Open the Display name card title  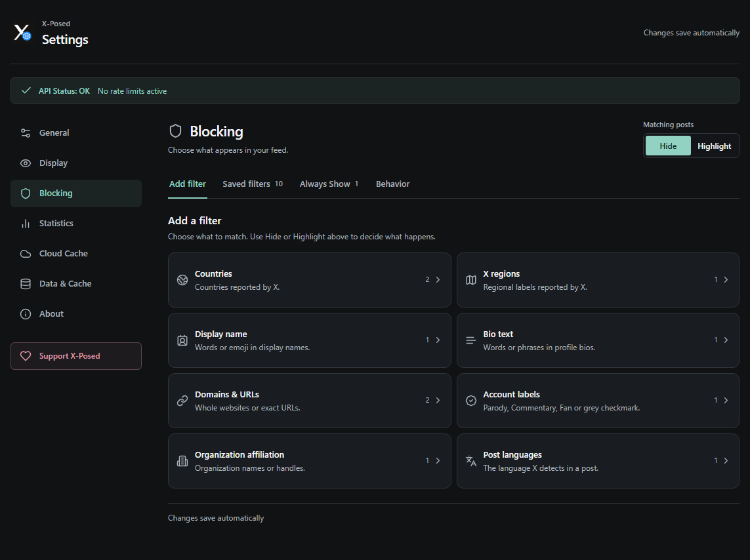click(221, 334)
